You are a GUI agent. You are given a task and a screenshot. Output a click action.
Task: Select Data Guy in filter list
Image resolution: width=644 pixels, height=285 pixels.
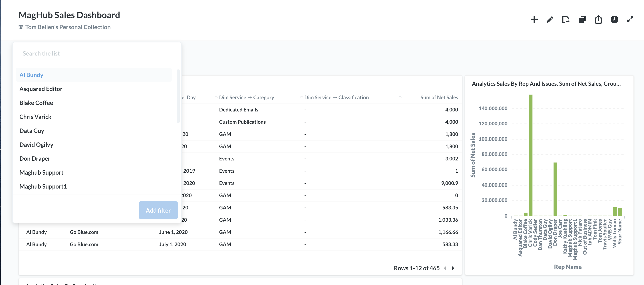tap(94, 131)
